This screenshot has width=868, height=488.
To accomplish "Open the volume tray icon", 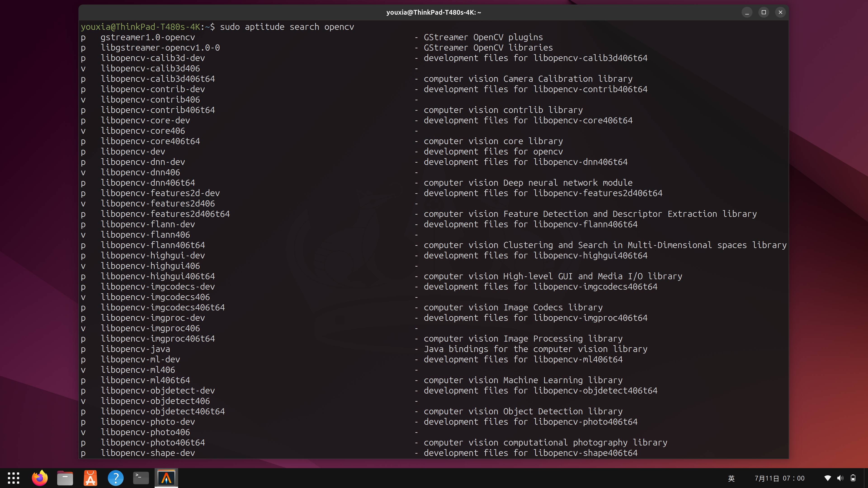I will tap(840, 478).
